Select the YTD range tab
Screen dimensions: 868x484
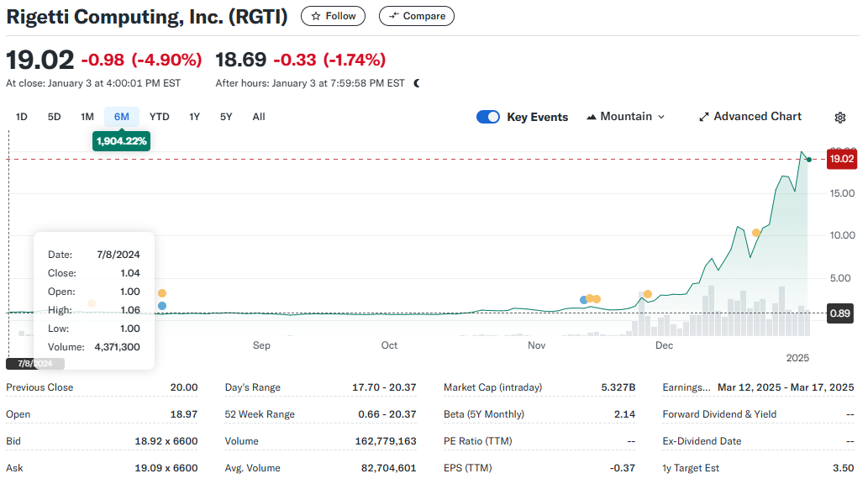(160, 117)
